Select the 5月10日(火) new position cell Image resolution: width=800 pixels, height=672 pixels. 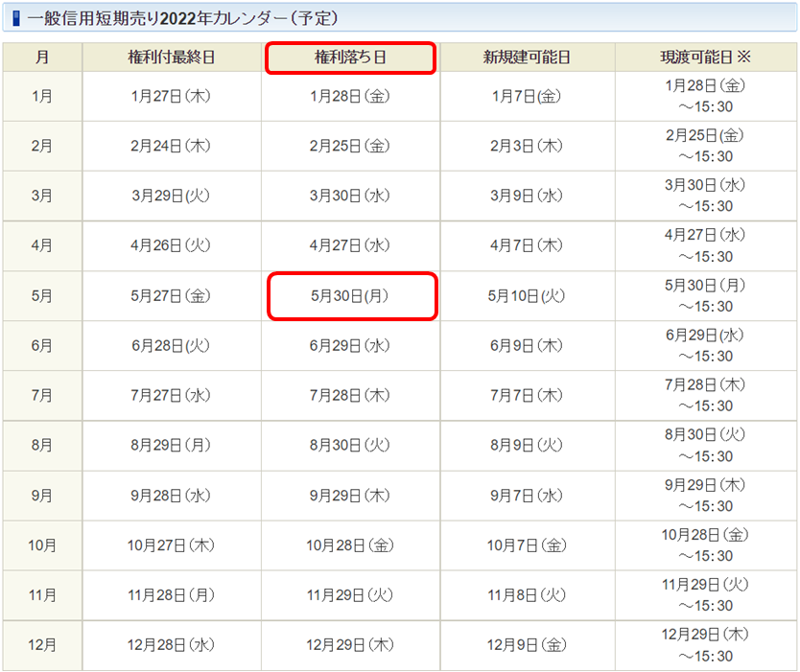527,296
